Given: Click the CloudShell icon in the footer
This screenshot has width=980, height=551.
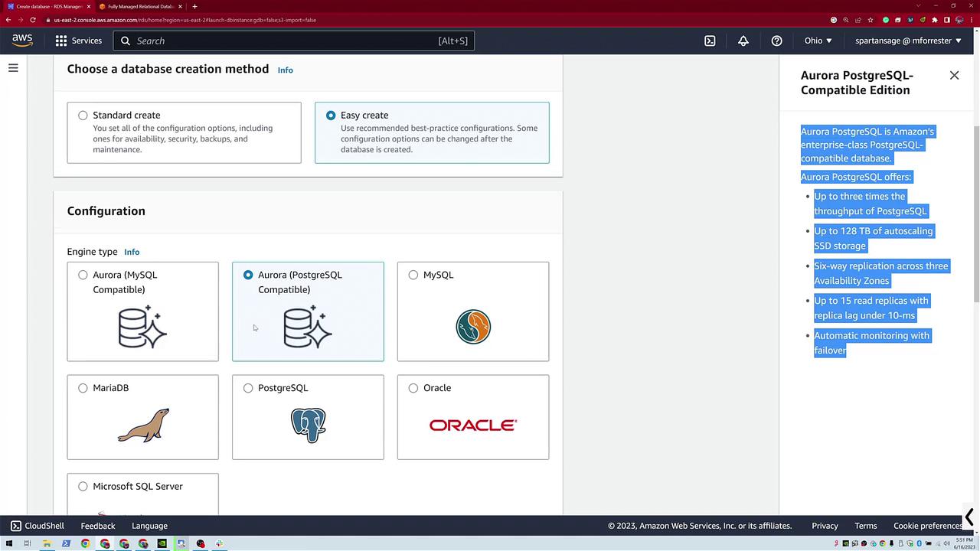Looking at the screenshot, I should [16, 526].
